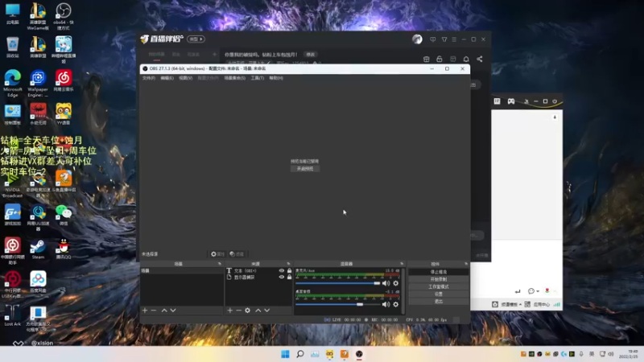Unlock the Text (GDI+) source lock
This screenshot has height=362, width=644.
point(290,270)
